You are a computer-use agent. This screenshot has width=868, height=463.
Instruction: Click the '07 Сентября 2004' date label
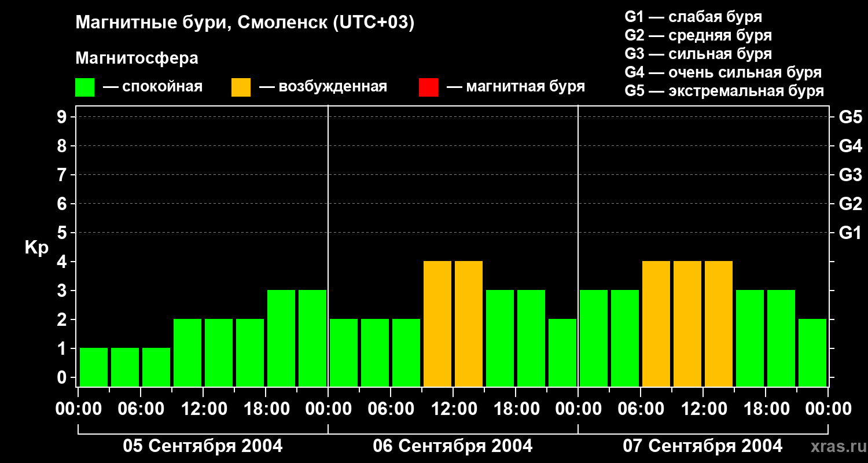pos(703,446)
